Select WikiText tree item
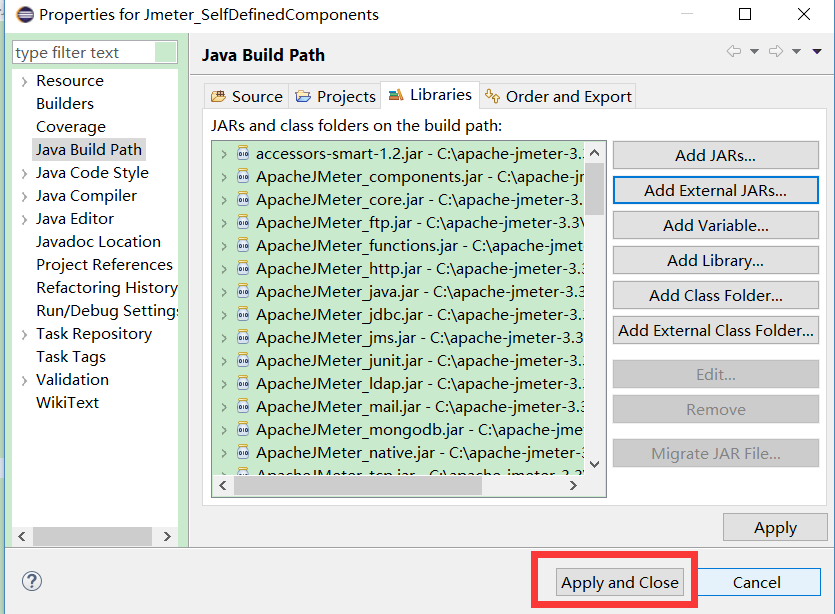835x614 pixels. (x=67, y=403)
